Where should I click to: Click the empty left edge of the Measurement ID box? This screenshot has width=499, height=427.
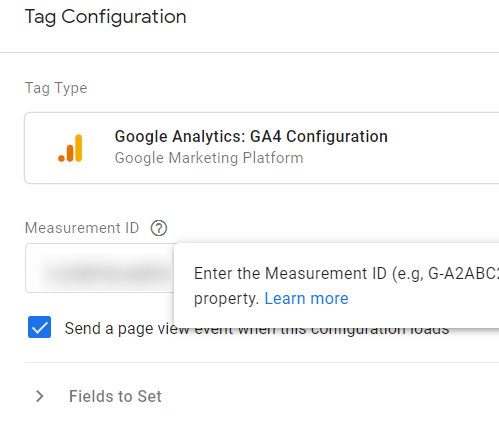pyautogui.click(x=33, y=268)
